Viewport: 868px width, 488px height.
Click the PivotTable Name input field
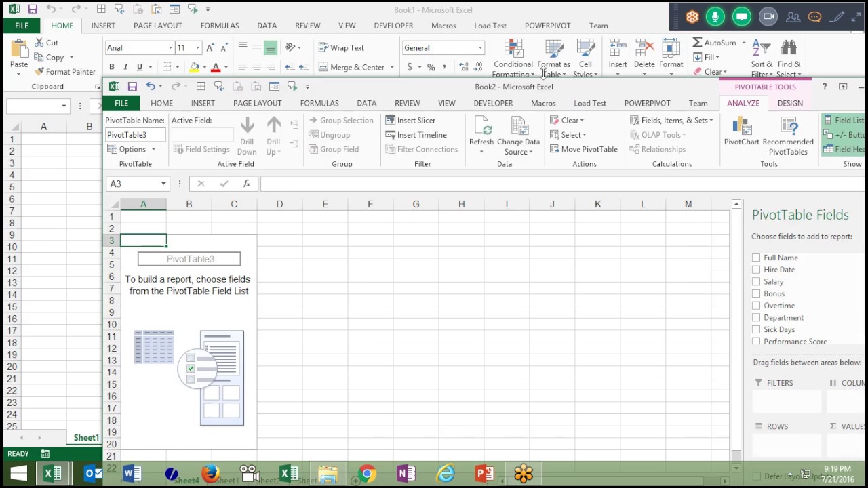(x=135, y=135)
